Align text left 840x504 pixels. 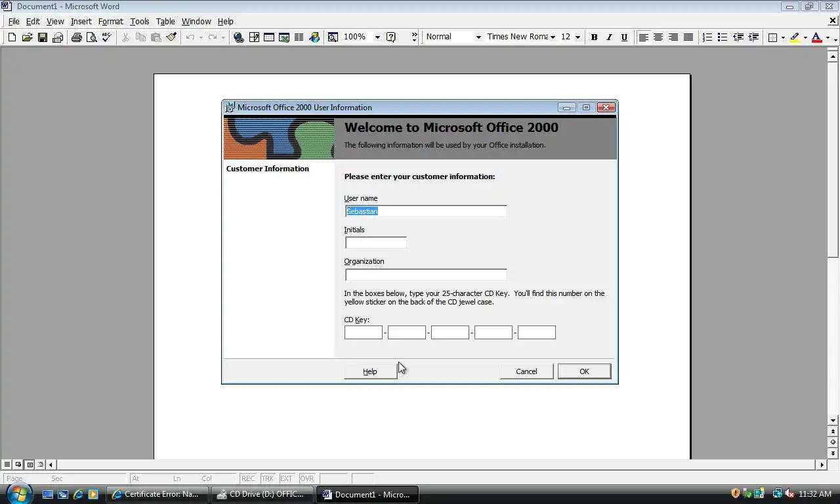pos(643,37)
